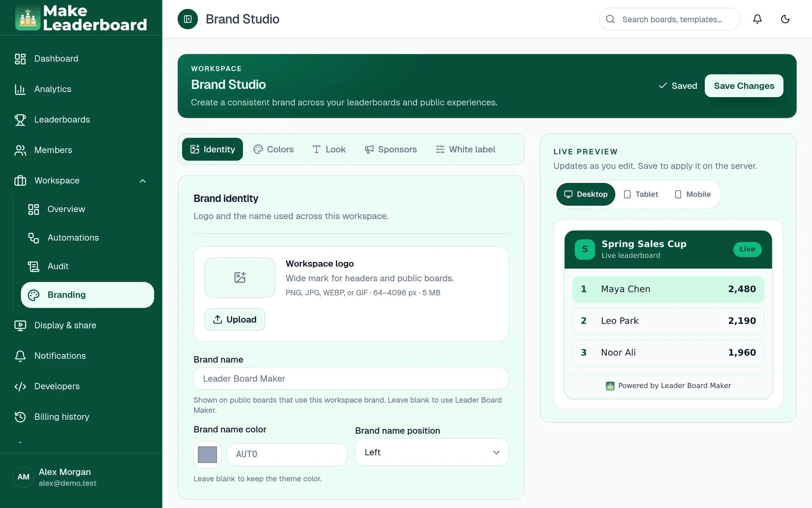Open Brand name position dropdown
This screenshot has width=812, height=508.
(x=432, y=452)
